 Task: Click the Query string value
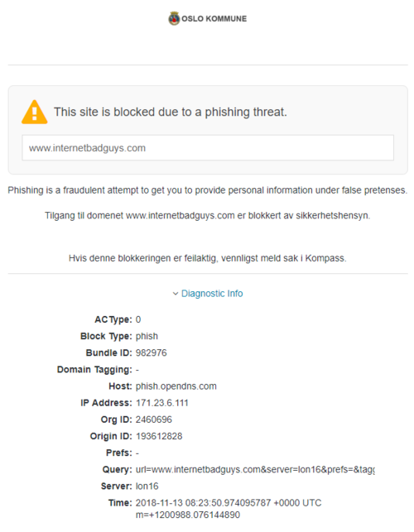pyautogui.click(x=255, y=470)
